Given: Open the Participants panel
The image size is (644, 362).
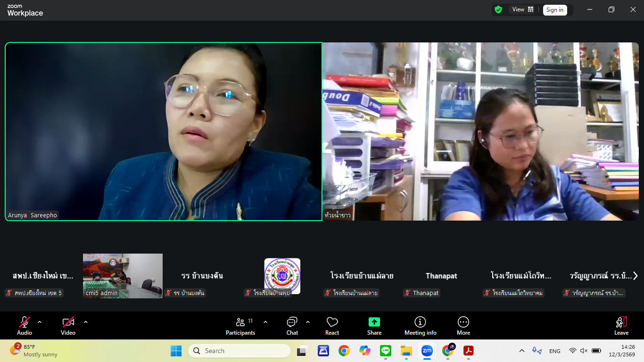Looking at the screenshot, I should [240, 326].
